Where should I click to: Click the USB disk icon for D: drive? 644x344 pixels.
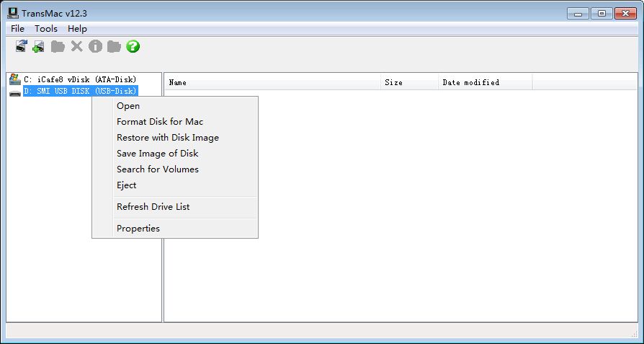tap(14, 92)
